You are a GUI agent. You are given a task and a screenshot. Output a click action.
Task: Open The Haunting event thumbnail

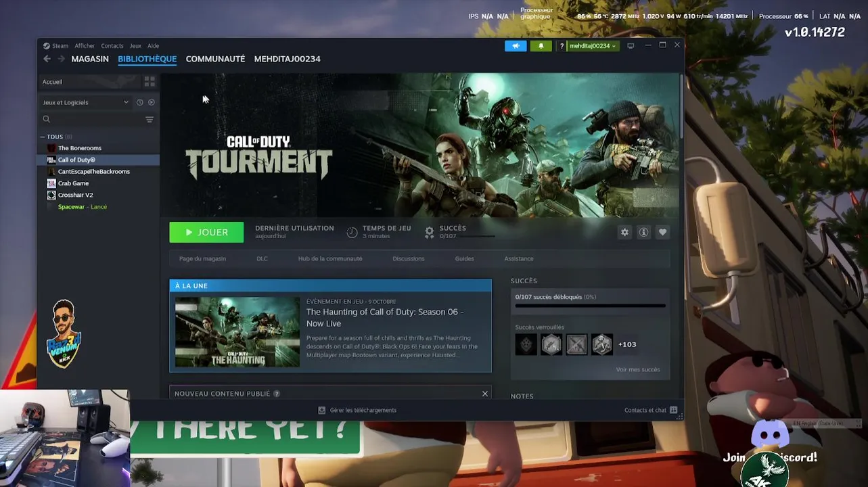[237, 332]
